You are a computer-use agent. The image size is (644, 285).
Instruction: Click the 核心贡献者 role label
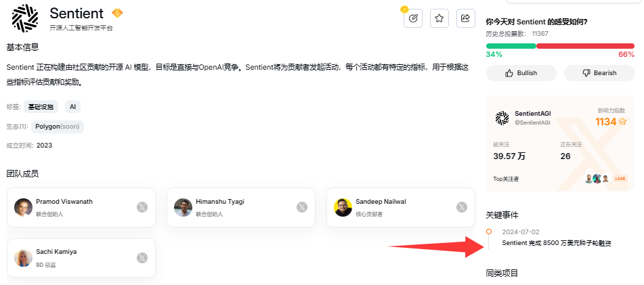369,214
